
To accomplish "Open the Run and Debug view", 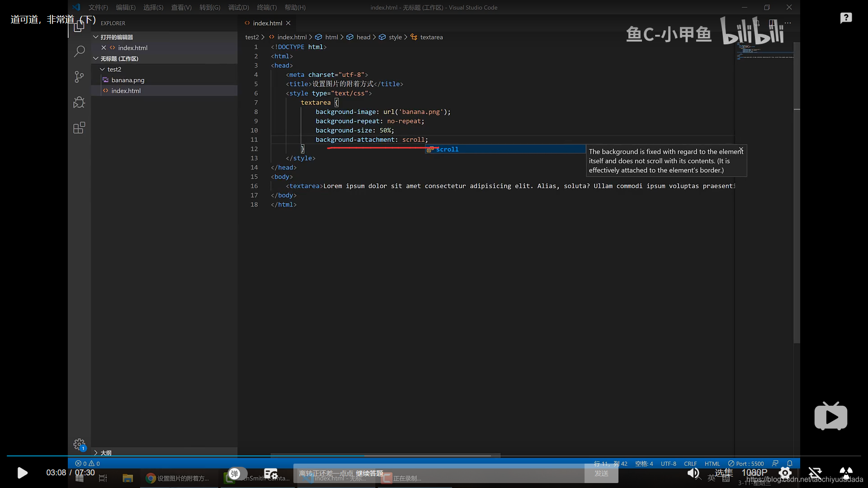I will coord(79,103).
